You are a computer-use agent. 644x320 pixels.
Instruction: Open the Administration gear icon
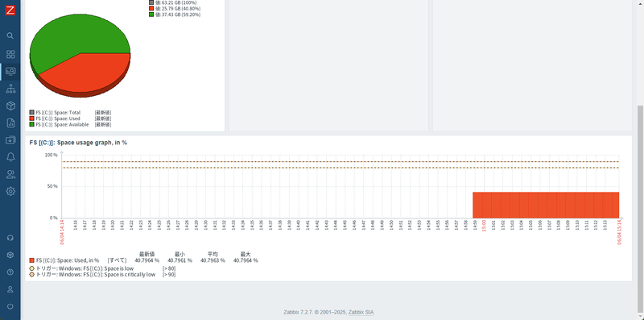[x=10, y=191]
